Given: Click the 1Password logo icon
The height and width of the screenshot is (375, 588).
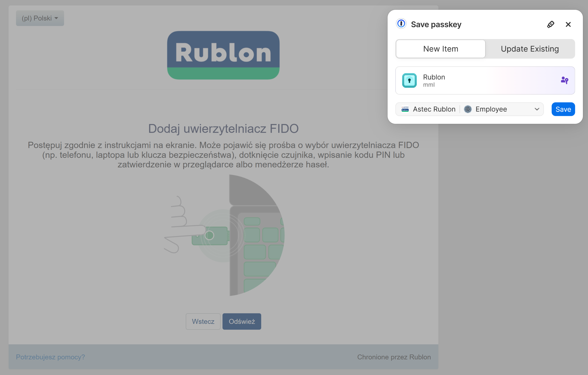Looking at the screenshot, I should 401,24.
